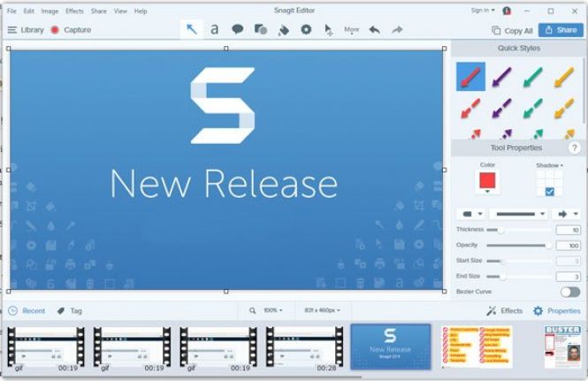The width and height of the screenshot is (588, 381).
Task: Open the 100% zoom dropdown
Action: 273,310
